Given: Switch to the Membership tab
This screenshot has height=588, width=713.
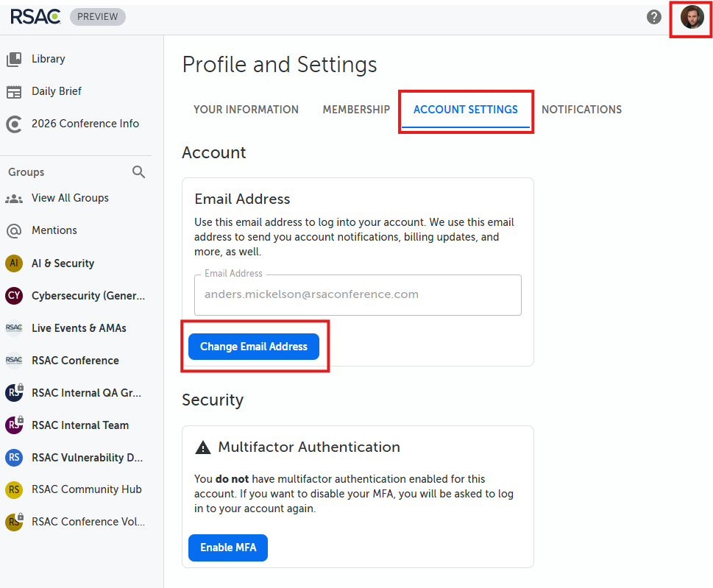Looking at the screenshot, I should (x=356, y=110).
